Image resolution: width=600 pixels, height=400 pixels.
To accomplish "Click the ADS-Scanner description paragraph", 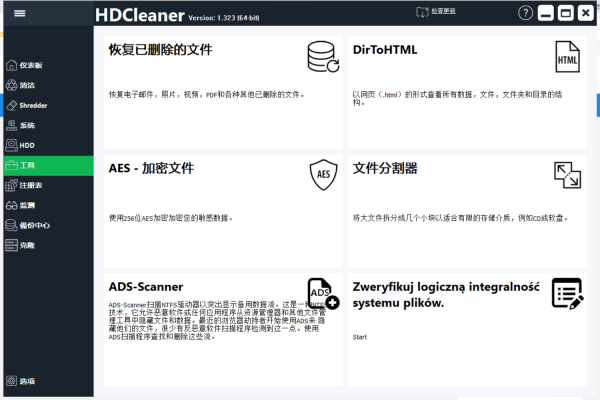I will (217, 320).
